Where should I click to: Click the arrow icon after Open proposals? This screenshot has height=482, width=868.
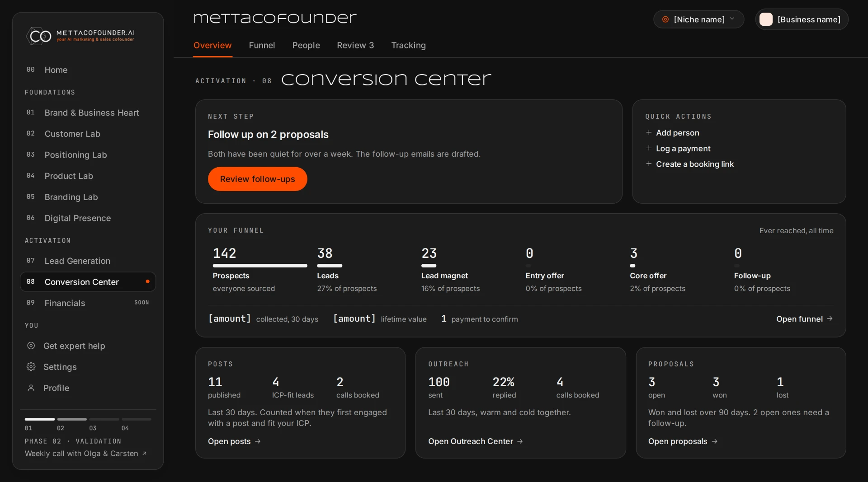point(715,441)
